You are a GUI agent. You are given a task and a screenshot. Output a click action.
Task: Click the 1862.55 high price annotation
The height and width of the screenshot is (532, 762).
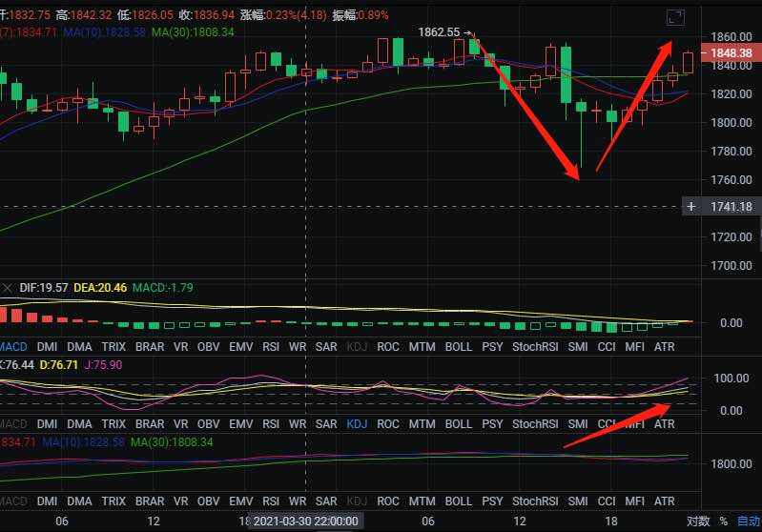pyautogui.click(x=439, y=32)
